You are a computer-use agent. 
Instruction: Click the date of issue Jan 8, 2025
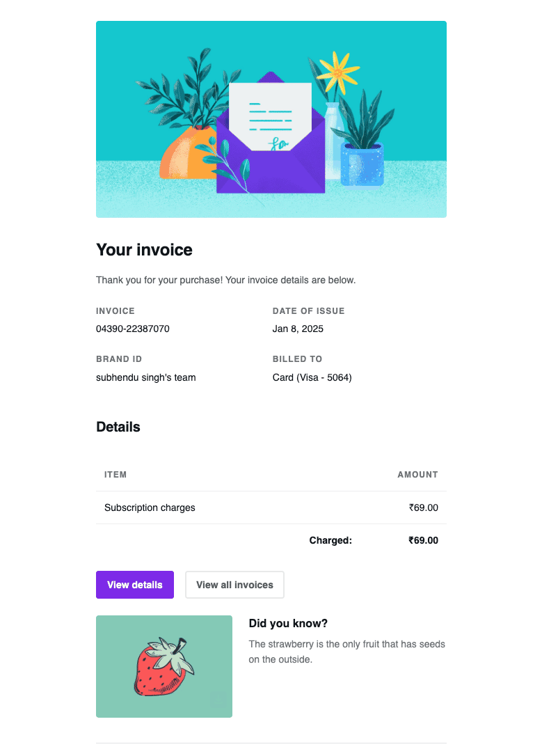click(x=298, y=329)
